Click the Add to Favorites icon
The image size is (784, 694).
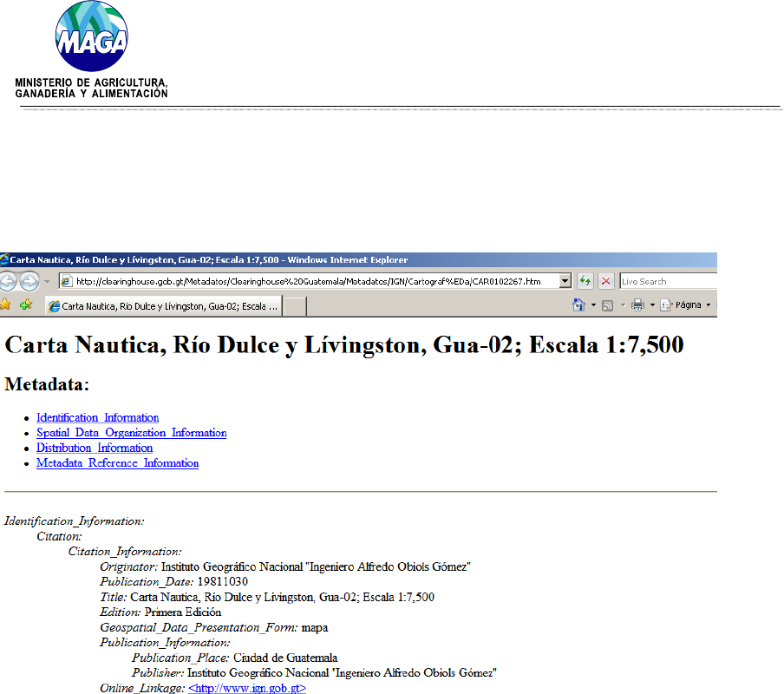click(x=25, y=304)
